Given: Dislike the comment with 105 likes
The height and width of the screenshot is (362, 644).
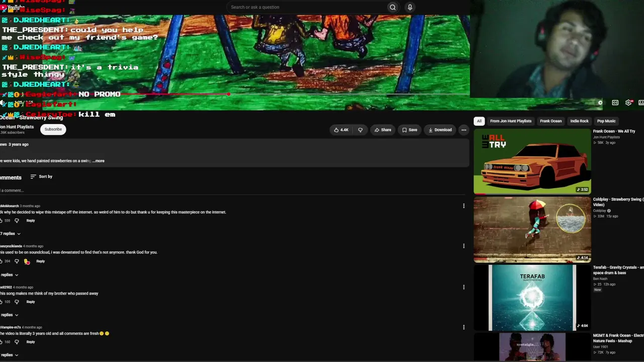Looking at the screenshot, I should click(17, 302).
